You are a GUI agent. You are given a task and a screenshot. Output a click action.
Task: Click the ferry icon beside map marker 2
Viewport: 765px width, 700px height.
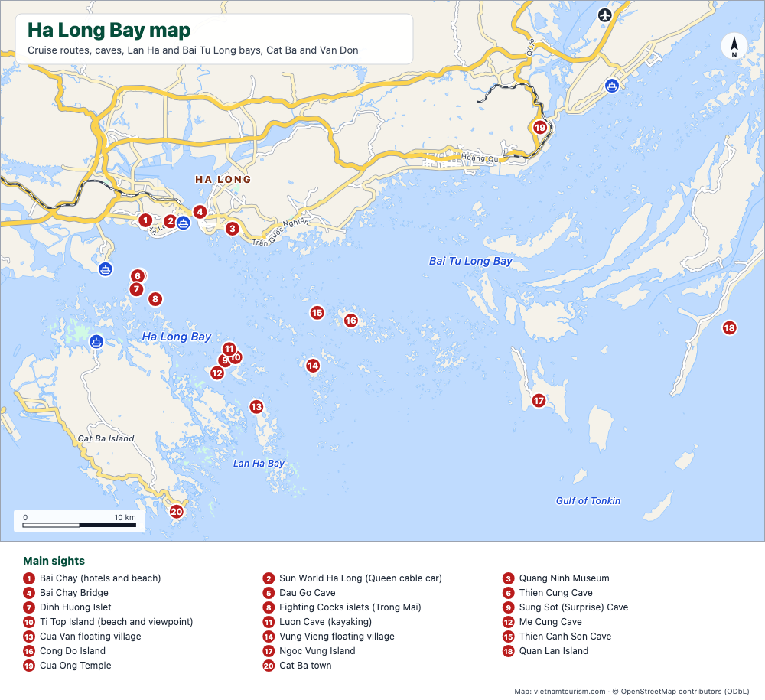coord(183,223)
